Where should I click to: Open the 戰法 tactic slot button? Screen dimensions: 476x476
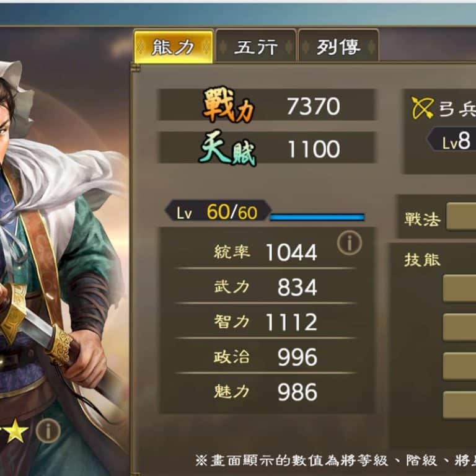[461, 216]
